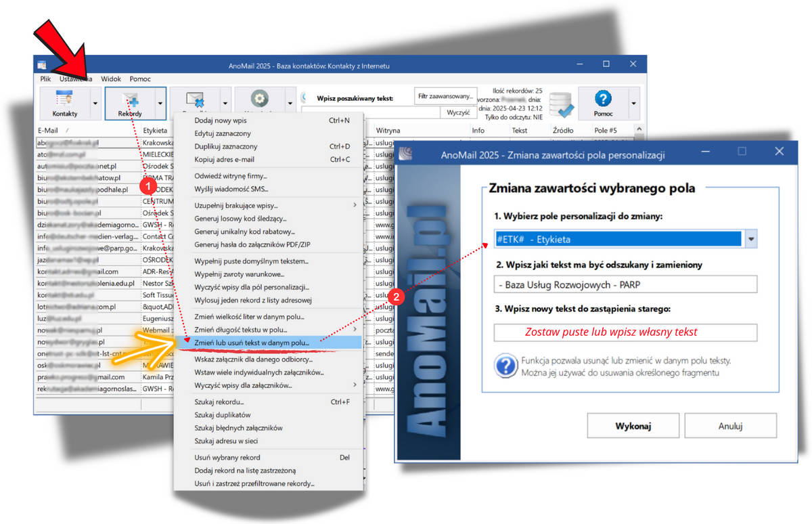
Task: Choose 'Generuj unikalny kod rabatowy' entry
Action: click(x=269, y=232)
